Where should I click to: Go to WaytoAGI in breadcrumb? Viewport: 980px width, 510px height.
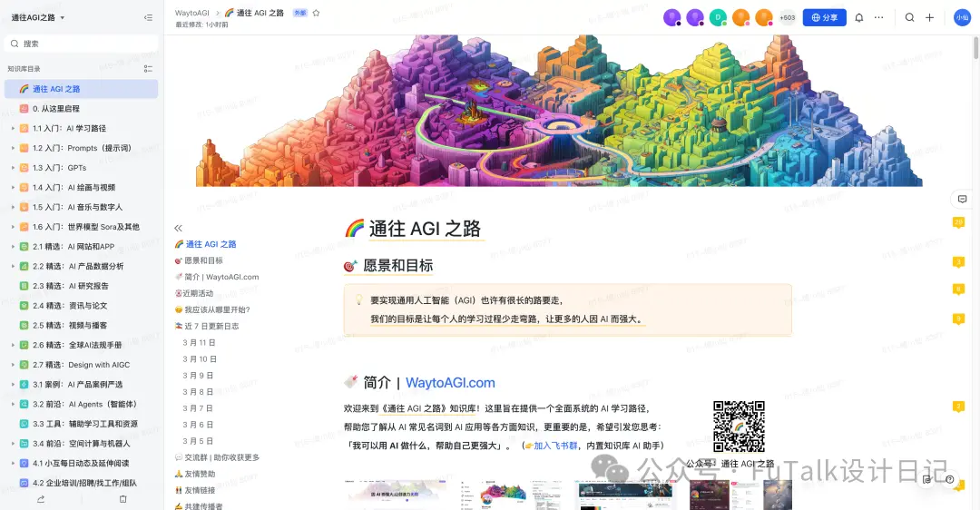pyautogui.click(x=191, y=13)
